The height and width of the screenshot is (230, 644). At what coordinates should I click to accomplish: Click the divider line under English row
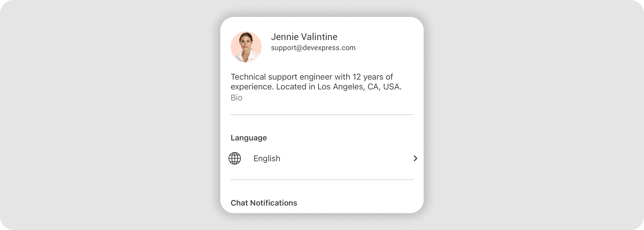coord(322,180)
